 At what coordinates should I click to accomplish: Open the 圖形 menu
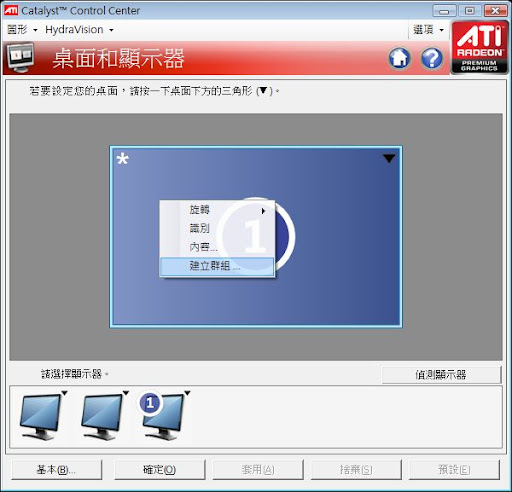click(x=22, y=30)
